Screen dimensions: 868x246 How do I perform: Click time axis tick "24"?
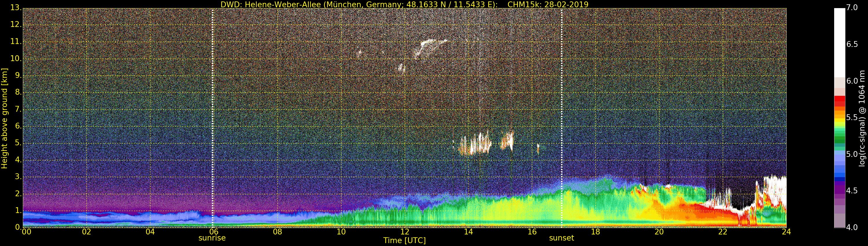coord(786,232)
